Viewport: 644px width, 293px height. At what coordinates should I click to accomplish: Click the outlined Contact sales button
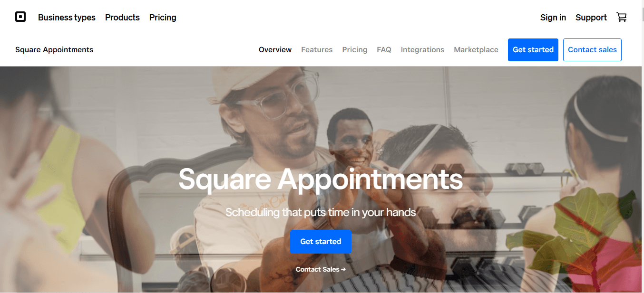(592, 50)
